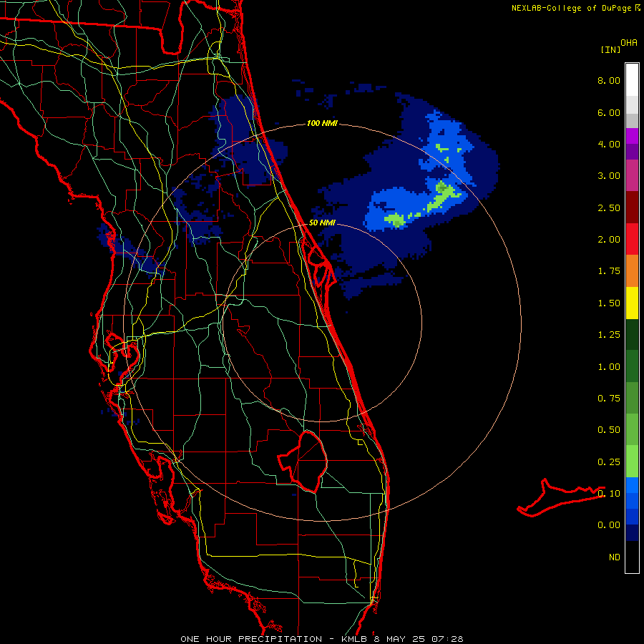The width and height of the screenshot is (644, 644).
Task: Select the 6.00 legend value
Action: click(x=609, y=112)
